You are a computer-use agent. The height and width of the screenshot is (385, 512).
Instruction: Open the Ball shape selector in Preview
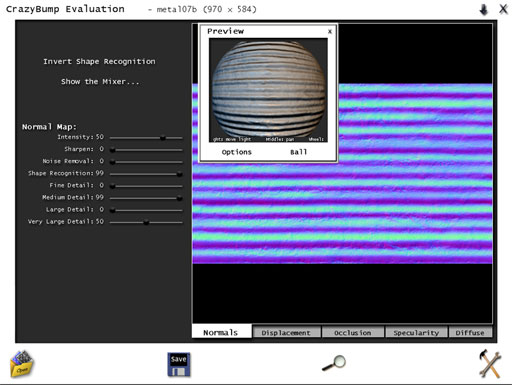point(298,152)
